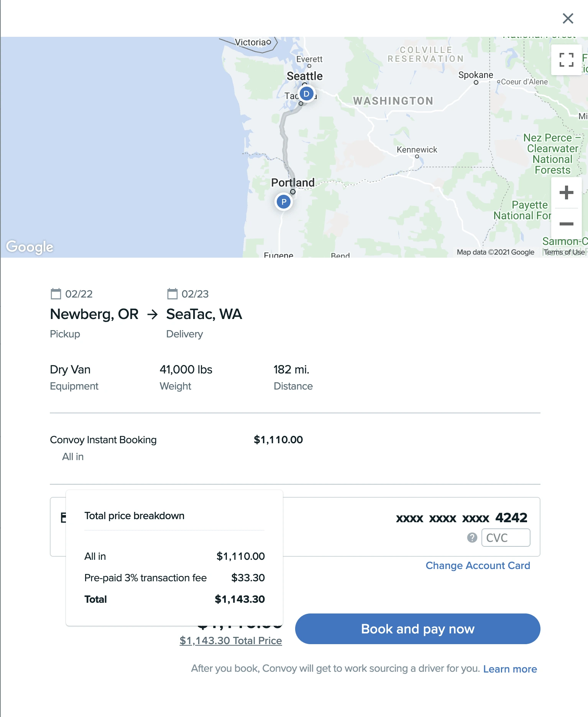This screenshot has width=588, height=717.
Task: Zoom in on the map
Action: click(566, 192)
